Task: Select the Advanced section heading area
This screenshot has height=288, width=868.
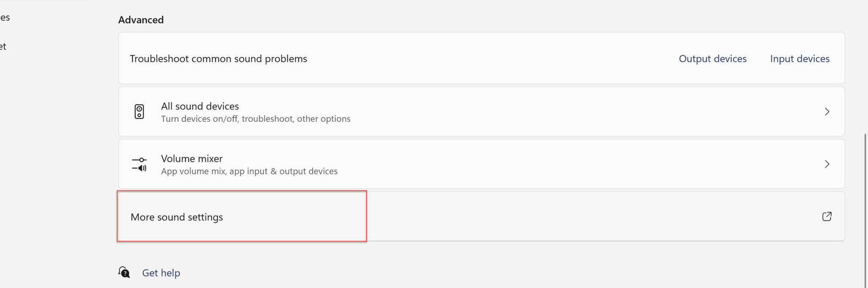Action: click(141, 20)
